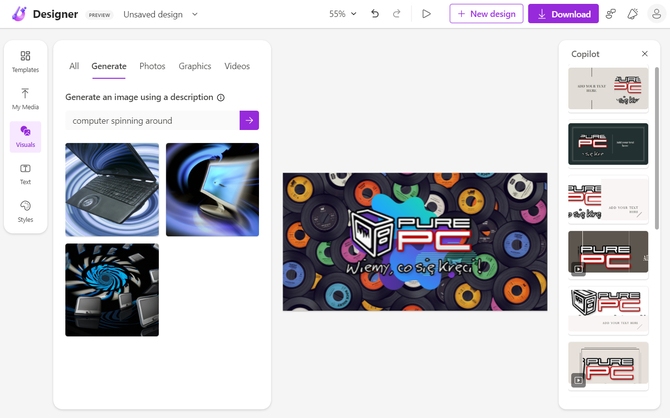This screenshot has height=418, width=670.
Task: Switch to the Graphics tab
Action: [195, 66]
